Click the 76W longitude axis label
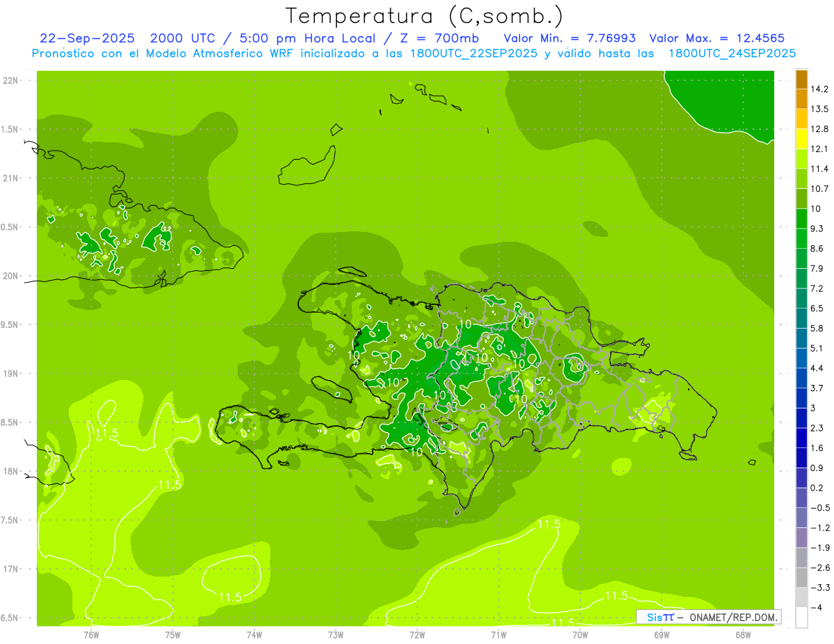 [91, 635]
